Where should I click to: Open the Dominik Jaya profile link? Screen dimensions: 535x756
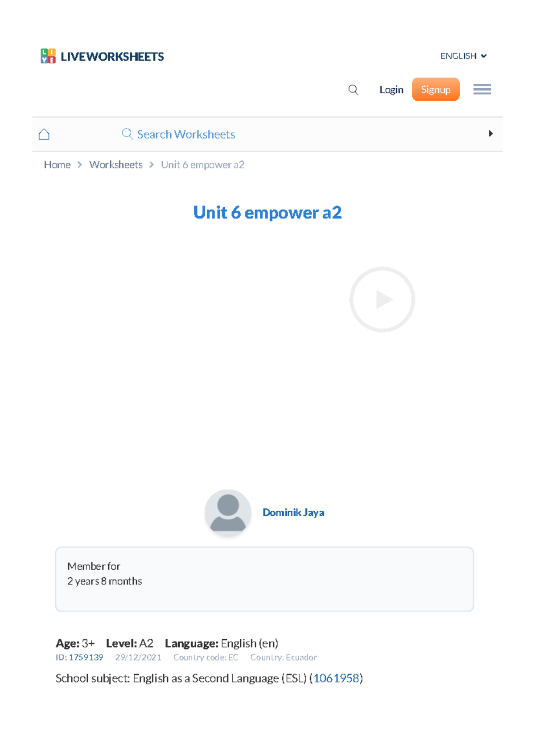click(x=293, y=513)
